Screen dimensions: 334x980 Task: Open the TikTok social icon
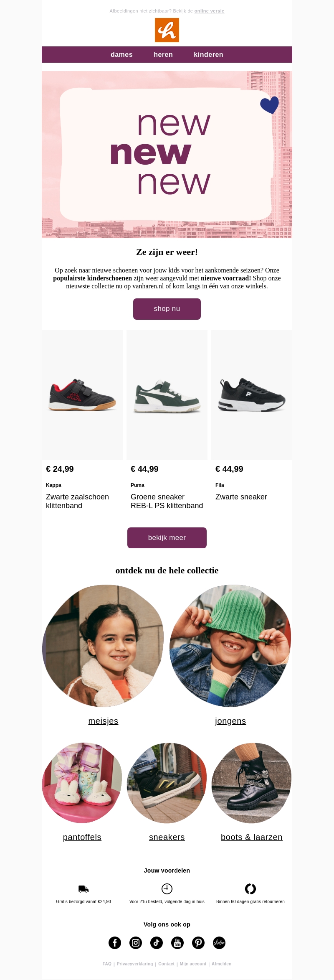157,943
